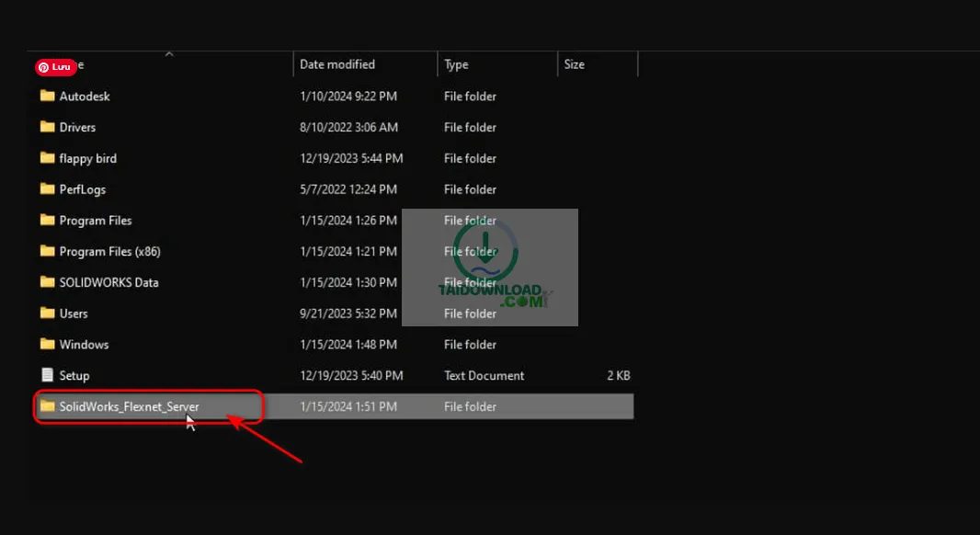Screen dimensions: 980x535
Task: Select the Windows folder name label
Action: point(84,345)
